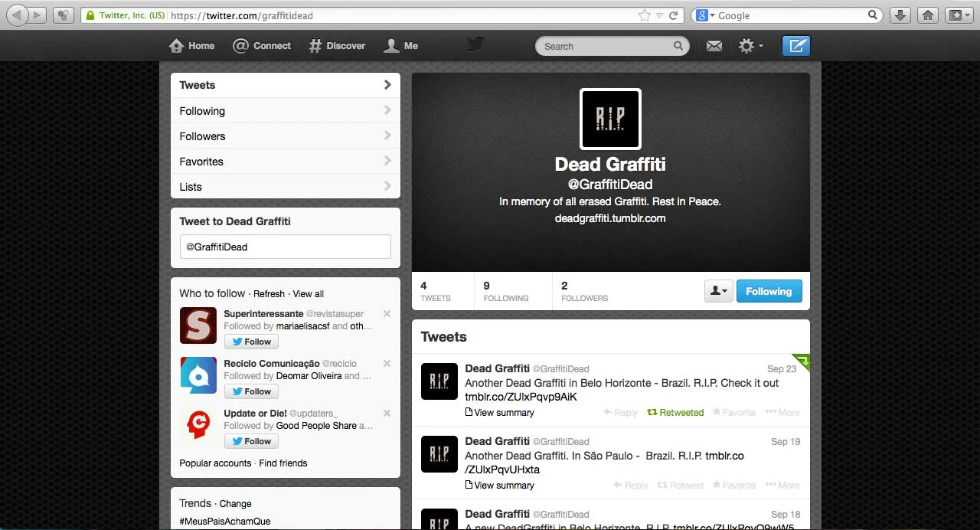Image resolution: width=980 pixels, height=530 pixels.
Task: View the 2 Followers count
Action: (x=585, y=291)
